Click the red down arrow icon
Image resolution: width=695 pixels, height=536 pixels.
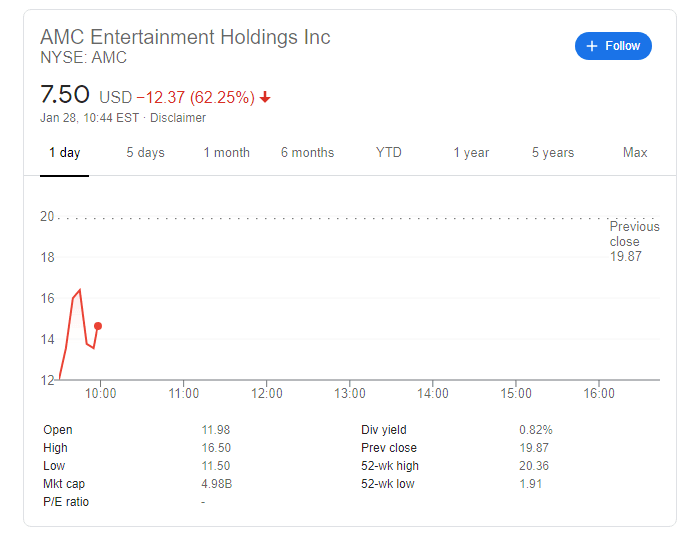click(x=265, y=97)
